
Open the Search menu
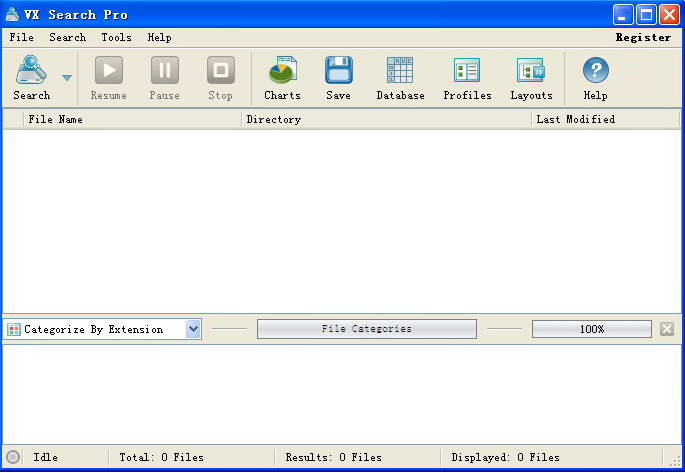(x=68, y=38)
